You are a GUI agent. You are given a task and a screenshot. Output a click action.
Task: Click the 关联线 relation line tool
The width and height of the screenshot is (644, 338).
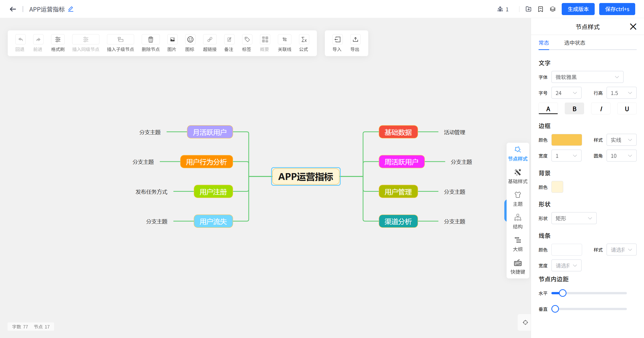point(284,40)
